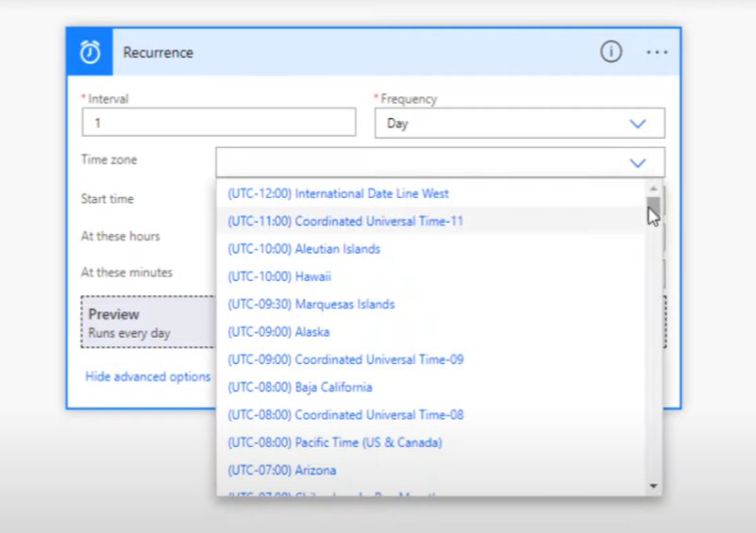Choose (UTC-10:00) Aleutian Islands
The height and width of the screenshot is (533, 756).
[x=430, y=249]
